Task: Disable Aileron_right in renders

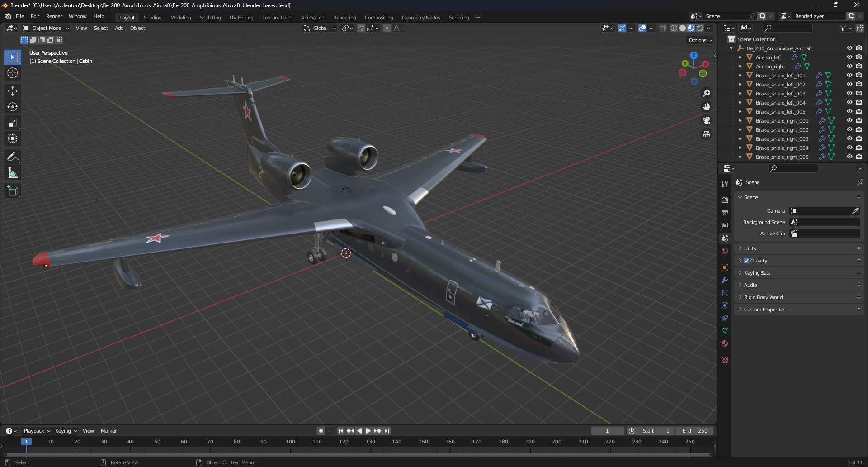Action: [859, 66]
